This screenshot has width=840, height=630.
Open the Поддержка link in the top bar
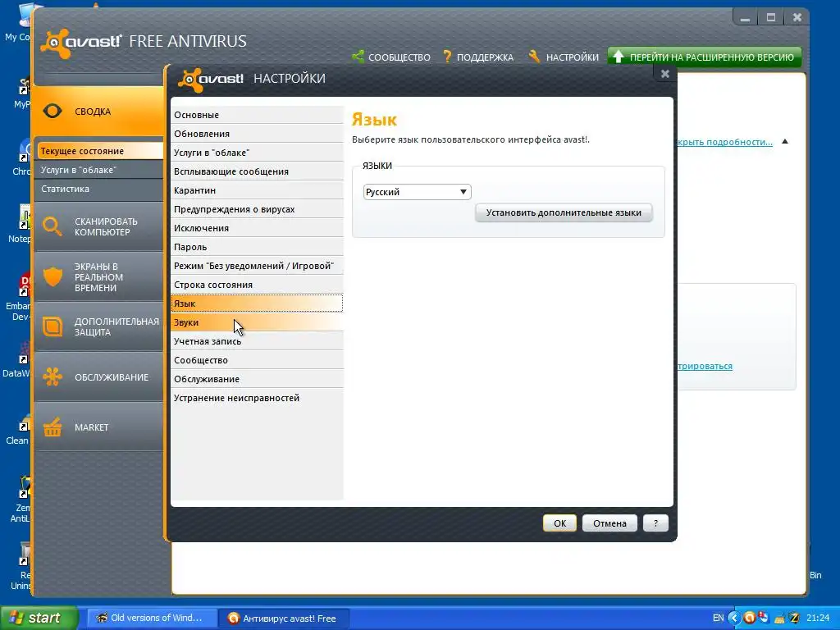pos(485,57)
